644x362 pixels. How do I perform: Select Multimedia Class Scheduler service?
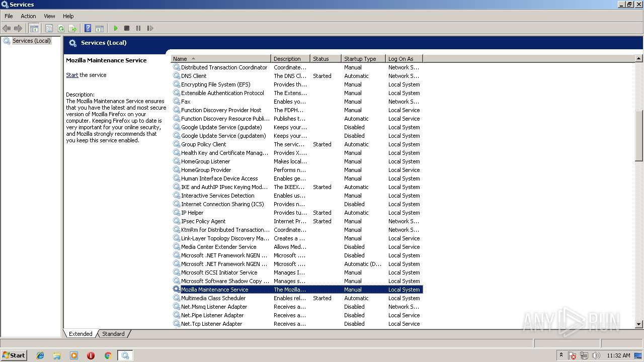pyautogui.click(x=297, y=298)
